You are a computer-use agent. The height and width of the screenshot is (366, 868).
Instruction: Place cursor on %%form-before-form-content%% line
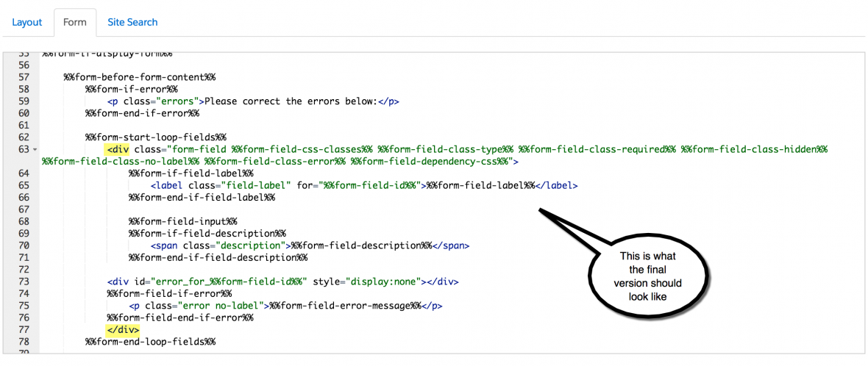point(140,77)
